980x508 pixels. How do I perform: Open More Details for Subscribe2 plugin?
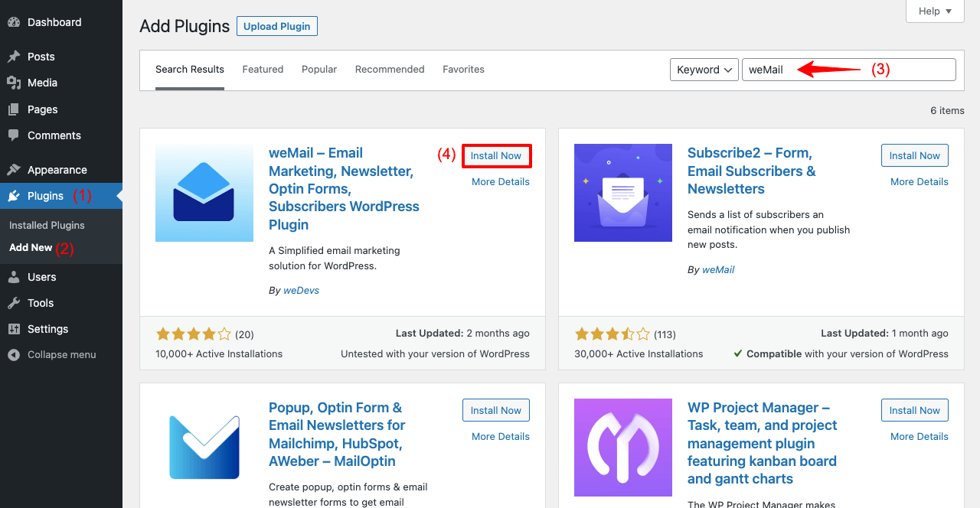click(920, 182)
